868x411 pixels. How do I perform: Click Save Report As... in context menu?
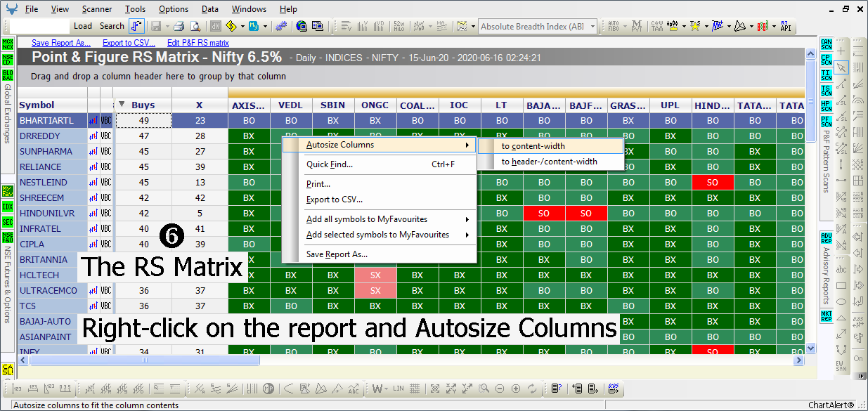tap(380, 254)
